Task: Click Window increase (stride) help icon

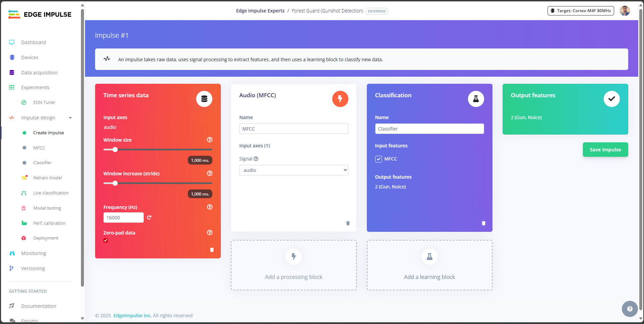Action: coord(210,173)
